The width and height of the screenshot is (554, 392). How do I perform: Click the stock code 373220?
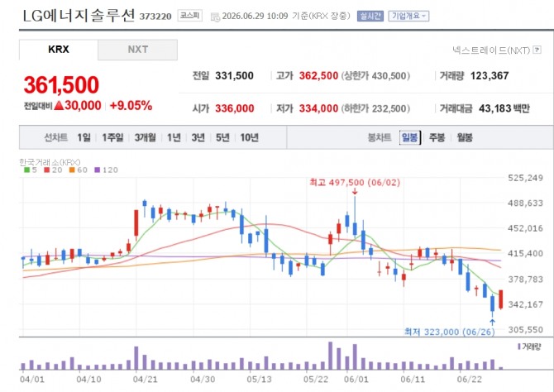(x=155, y=17)
